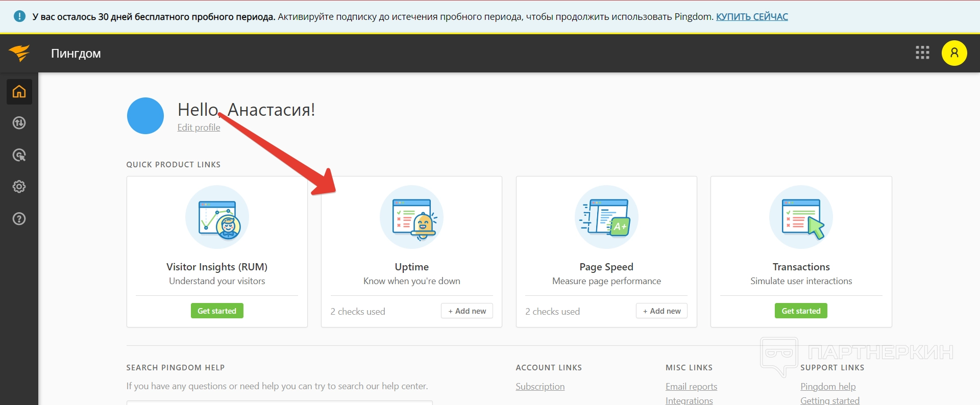Open the apps grid menu

tap(922, 53)
